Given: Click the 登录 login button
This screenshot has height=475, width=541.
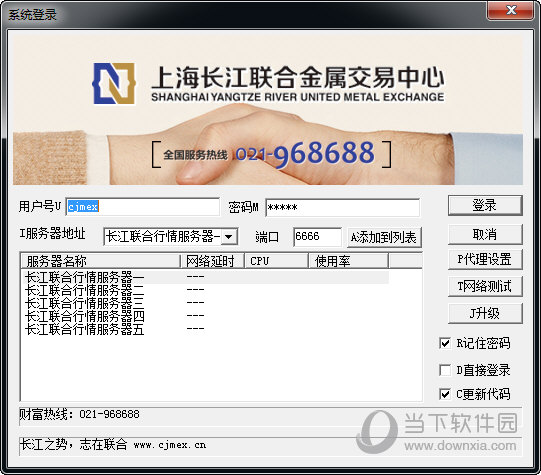Looking at the screenshot, I should [485, 206].
